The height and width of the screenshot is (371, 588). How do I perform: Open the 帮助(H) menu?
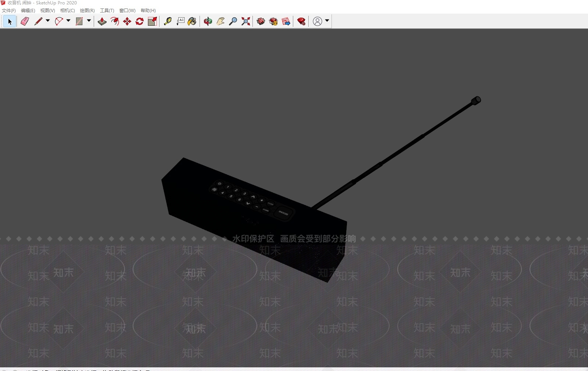[x=148, y=11]
